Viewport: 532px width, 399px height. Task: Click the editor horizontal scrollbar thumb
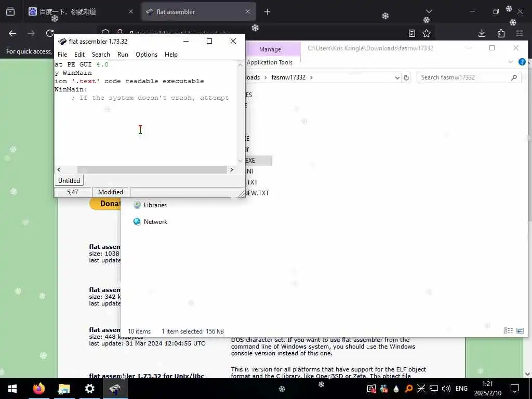point(152,169)
